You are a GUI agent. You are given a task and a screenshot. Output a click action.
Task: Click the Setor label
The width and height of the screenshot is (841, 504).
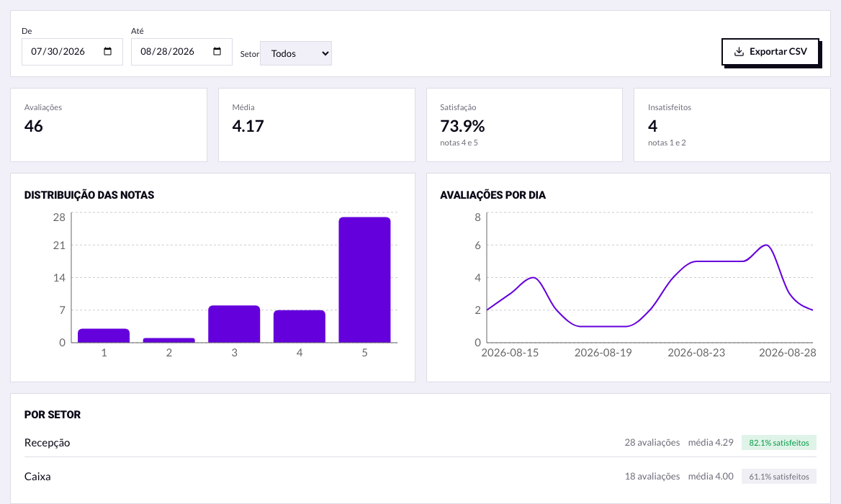(249, 54)
